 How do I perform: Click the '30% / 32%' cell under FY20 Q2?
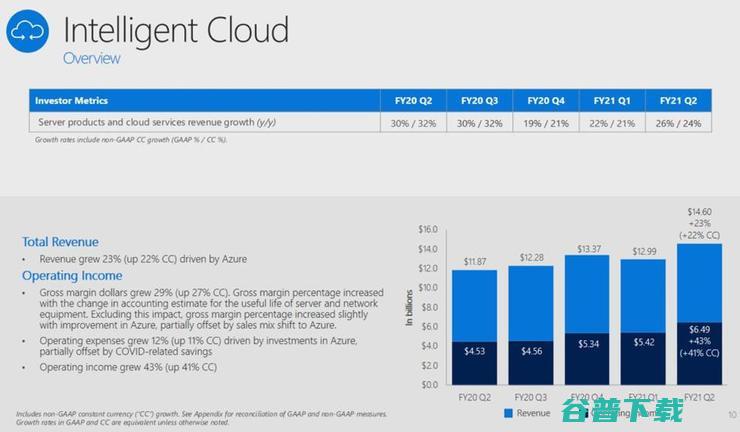[x=413, y=123]
